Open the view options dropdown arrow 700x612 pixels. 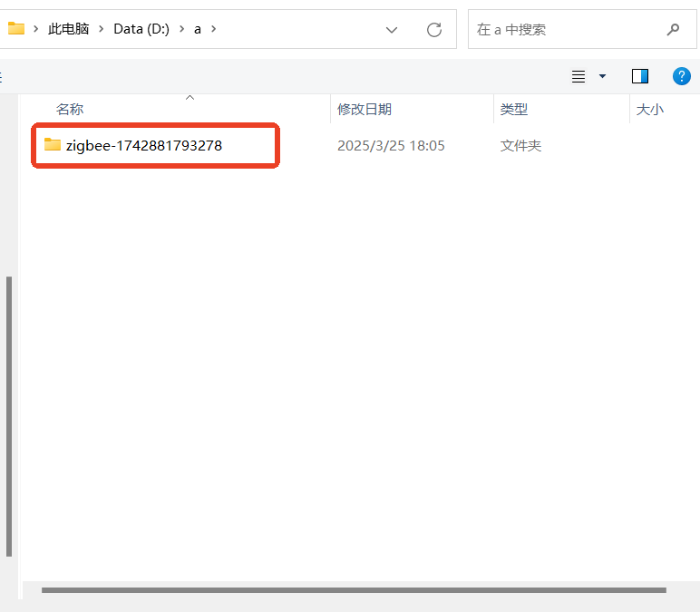(602, 76)
